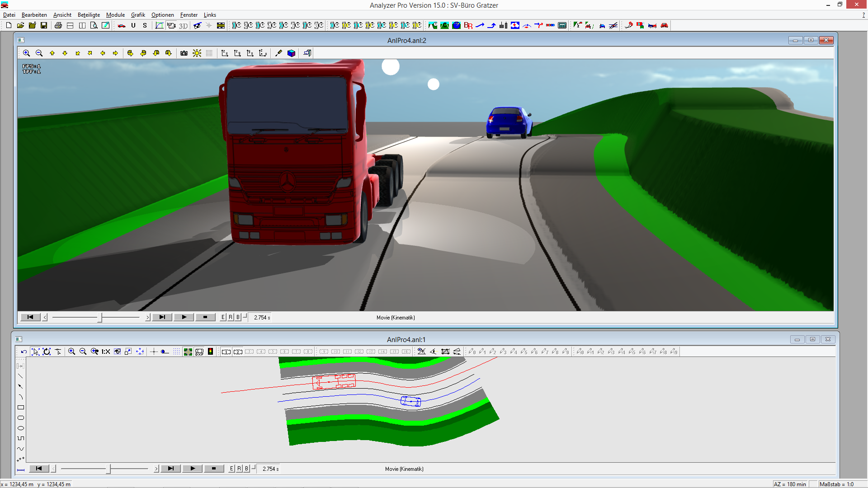
Task: Click the brush tool in 3D toolbar
Action: pos(278,53)
